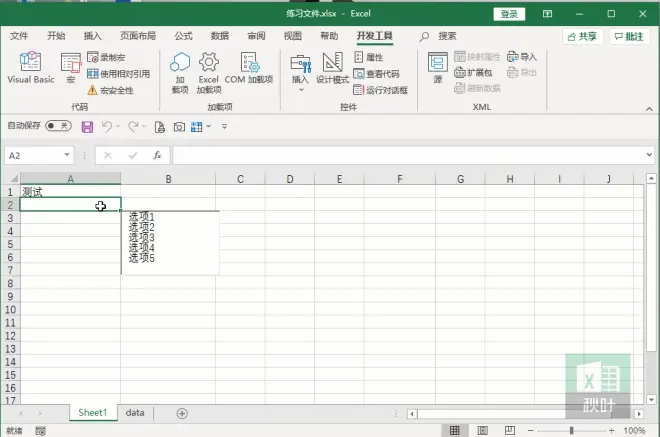Viewport: 660px width, 437px height.
Task: Click XML Import (导入)
Action: tap(522, 56)
